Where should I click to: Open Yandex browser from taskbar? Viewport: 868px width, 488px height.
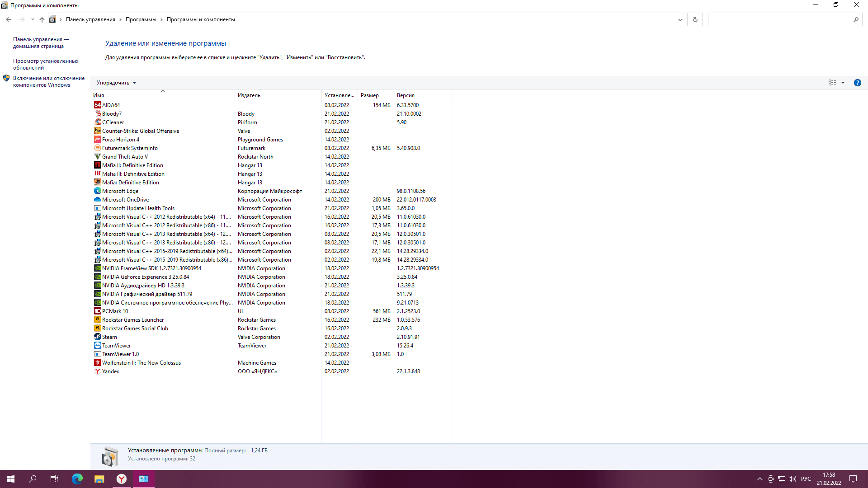[122, 479]
